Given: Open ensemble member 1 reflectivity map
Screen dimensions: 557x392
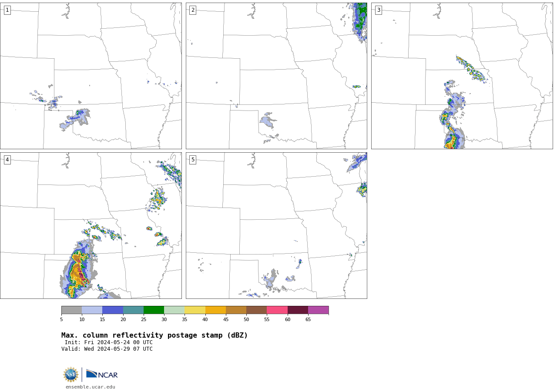Looking at the screenshot, I should [x=91, y=76].
